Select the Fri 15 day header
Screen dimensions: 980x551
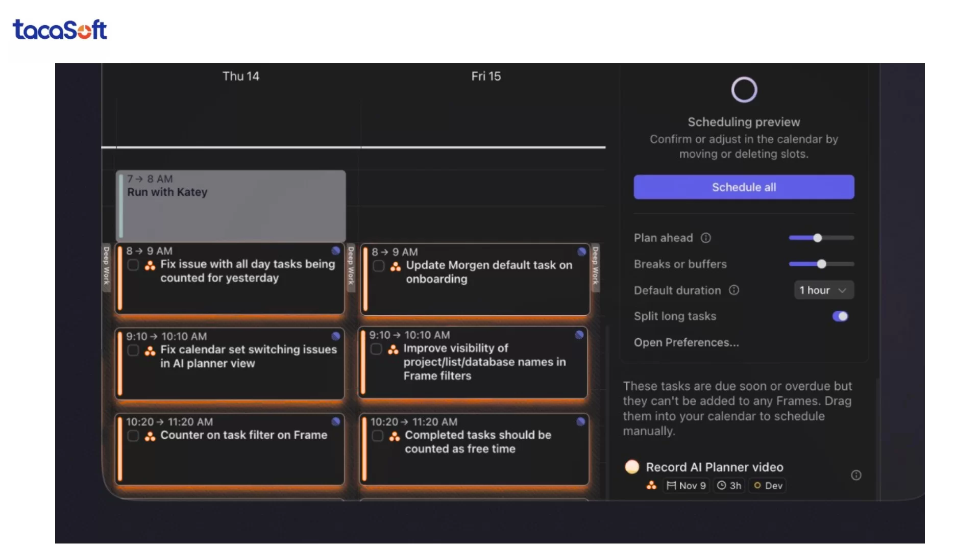pos(486,76)
